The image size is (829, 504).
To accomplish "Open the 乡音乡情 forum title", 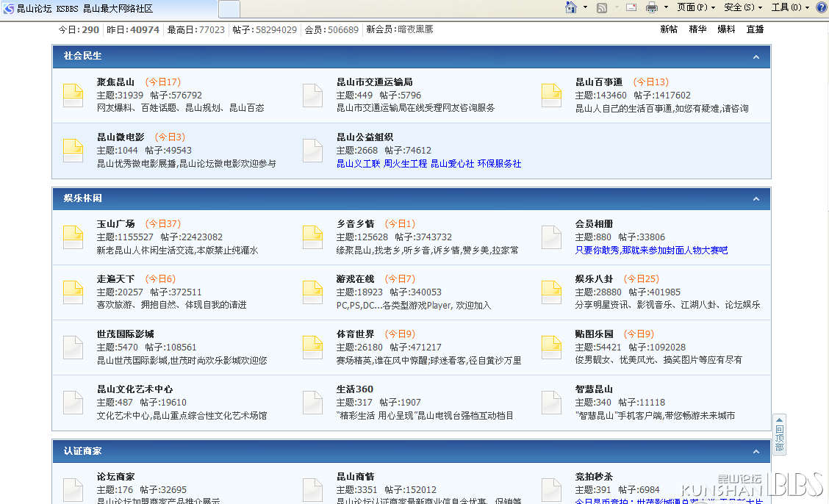I will (355, 224).
